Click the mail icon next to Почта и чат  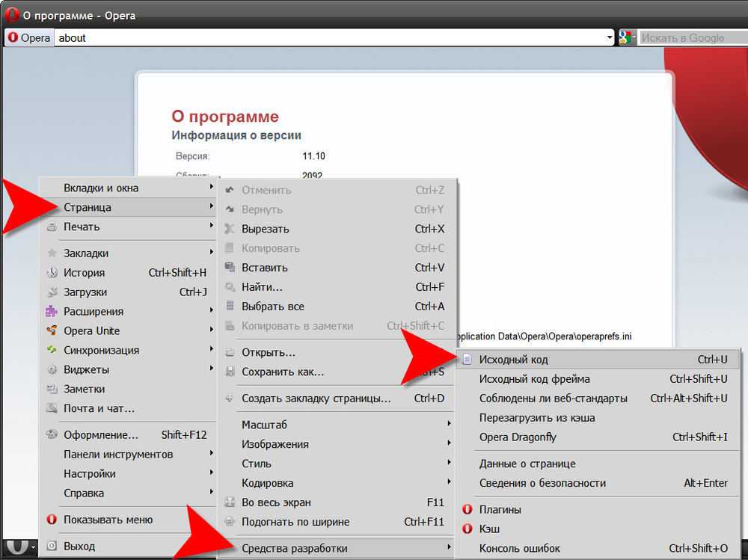click(52, 408)
